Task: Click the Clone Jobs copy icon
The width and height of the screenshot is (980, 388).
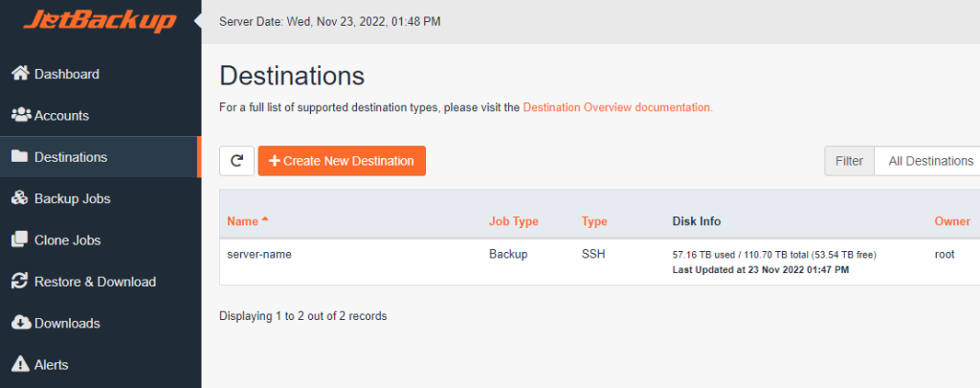Action: [20, 240]
